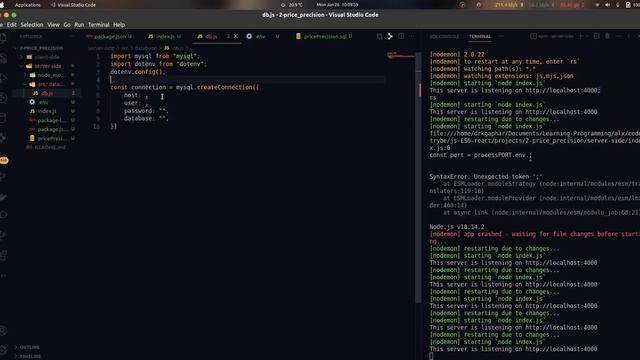Switch to the pricePrecision.sql editor tab

pos(325,36)
